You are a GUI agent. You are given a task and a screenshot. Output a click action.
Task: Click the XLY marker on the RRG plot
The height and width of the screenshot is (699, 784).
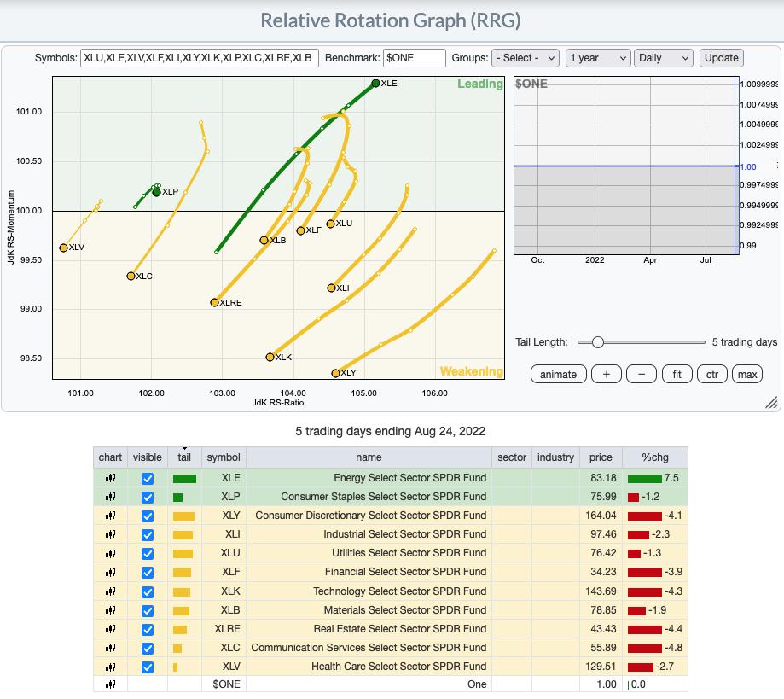[x=335, y=373]
